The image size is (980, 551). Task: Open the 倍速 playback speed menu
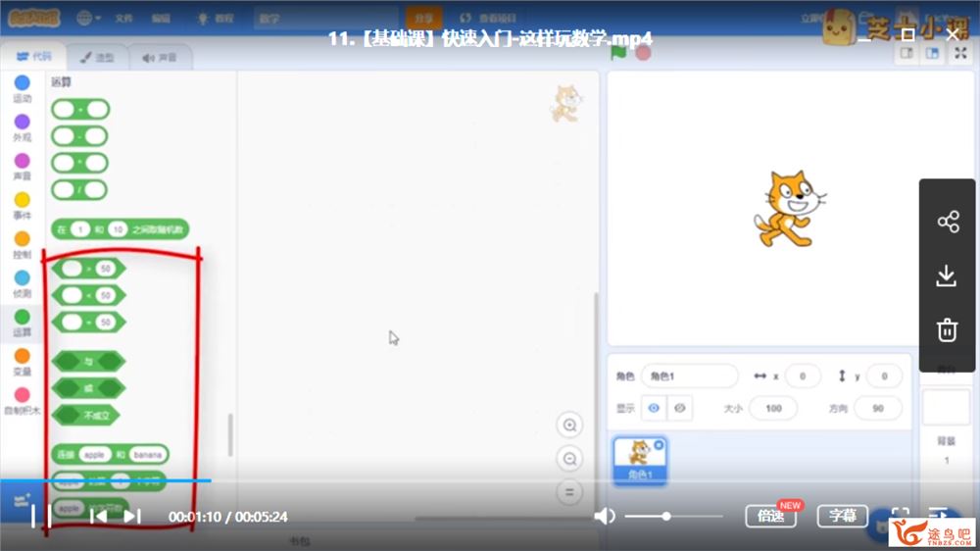point(770,516)
